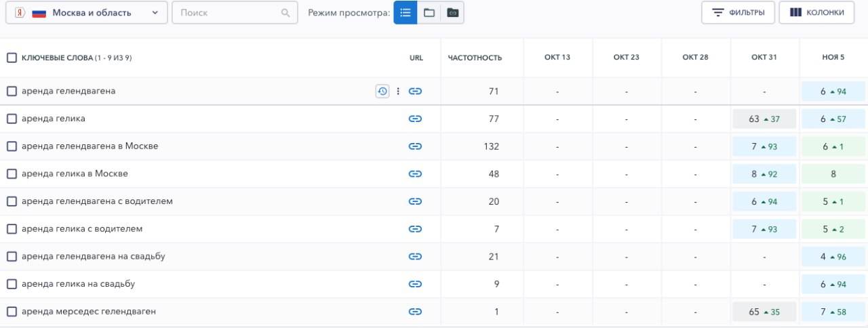Switch to folder view mode icon
Image resolution: width=868 pixels, height=328 pixels.
(429, 12)
